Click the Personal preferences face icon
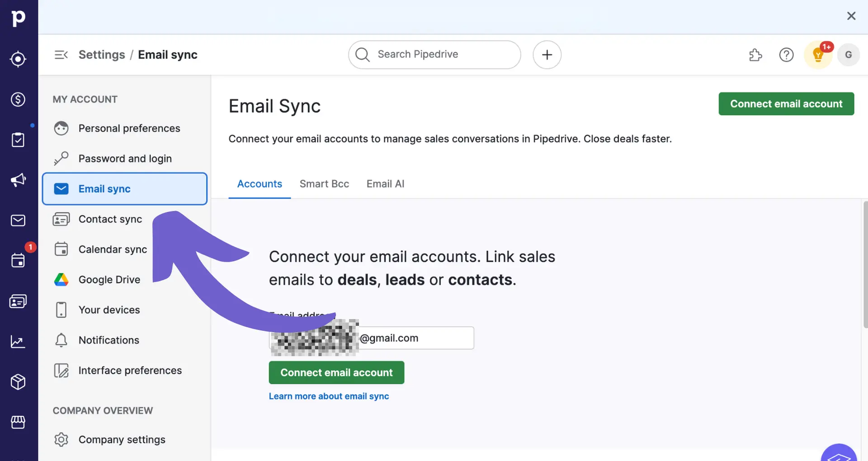The image size is (868, 461). [x=61, y=128]
